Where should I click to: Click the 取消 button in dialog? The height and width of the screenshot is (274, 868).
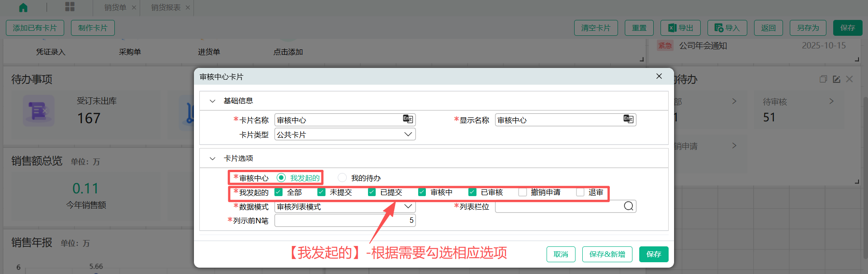coord(561,254)
